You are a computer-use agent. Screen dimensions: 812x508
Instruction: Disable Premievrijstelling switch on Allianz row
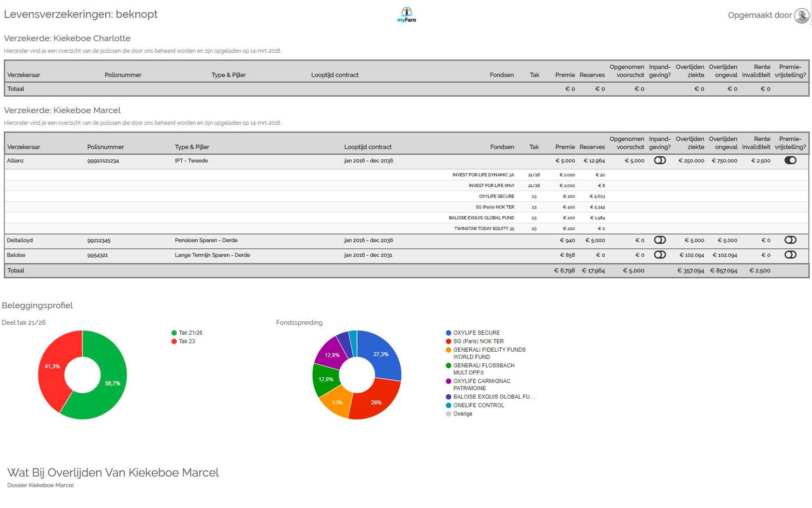coord(790,161)
